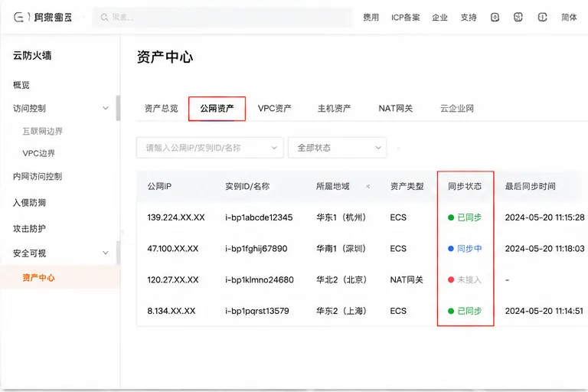
Task: Open 企业 in the top navigation
Action: [440, 18]
